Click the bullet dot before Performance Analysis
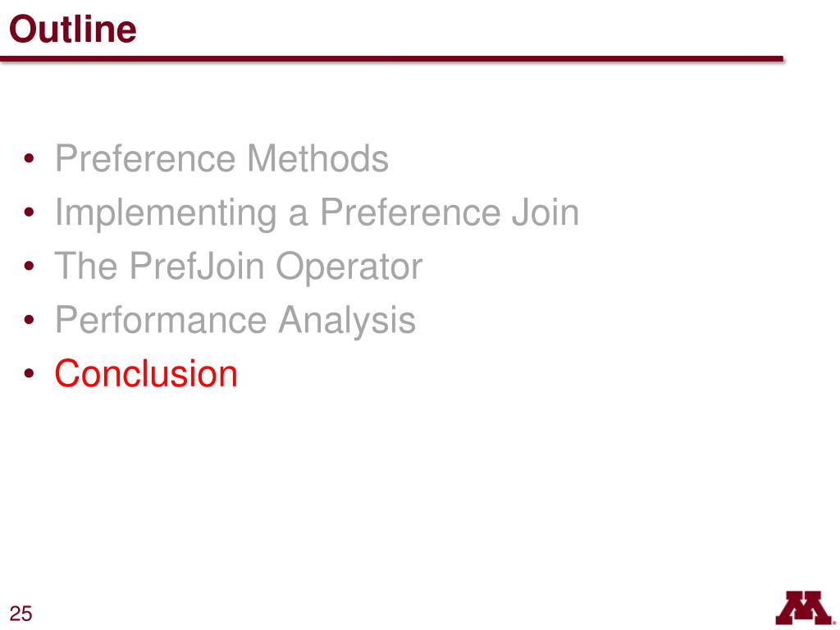The width and height of the screenshot is (840, 630). point(29,320)
